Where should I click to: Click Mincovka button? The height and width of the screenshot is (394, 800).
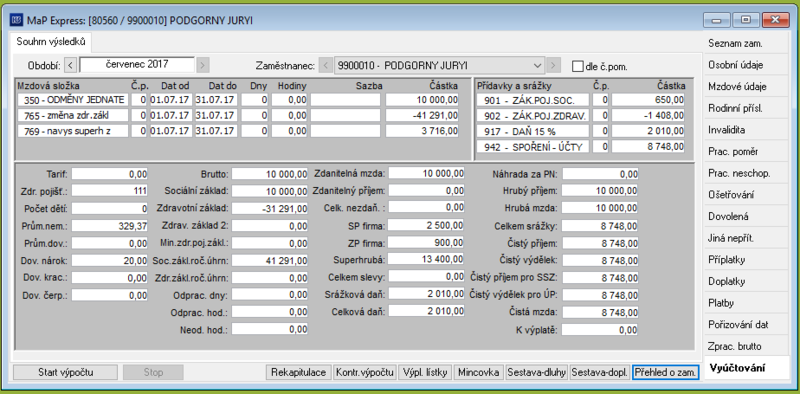point(479,372)
